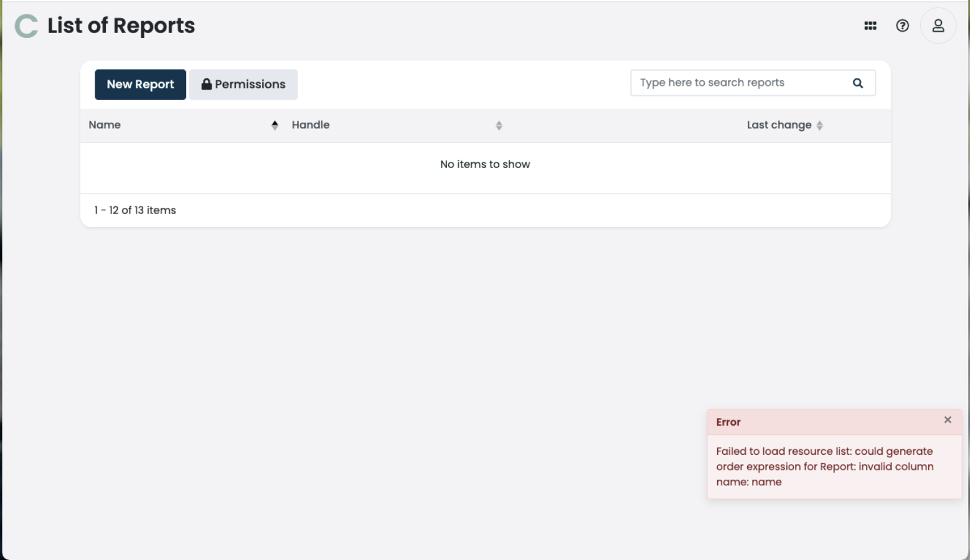Screen dimensions: 970x560
Task: Create a New Report
Action: point(140,84)
